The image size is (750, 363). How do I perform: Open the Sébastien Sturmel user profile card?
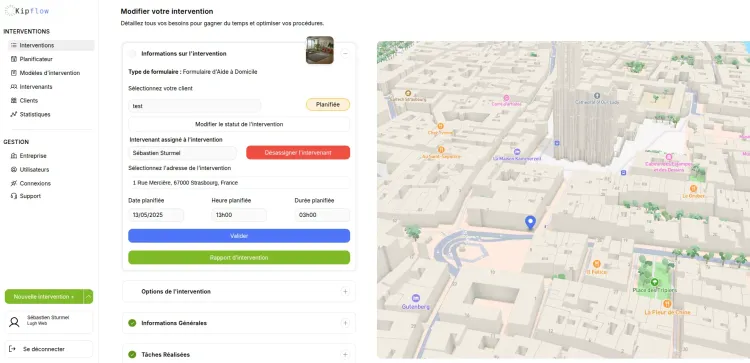click(x=49, y=322)
